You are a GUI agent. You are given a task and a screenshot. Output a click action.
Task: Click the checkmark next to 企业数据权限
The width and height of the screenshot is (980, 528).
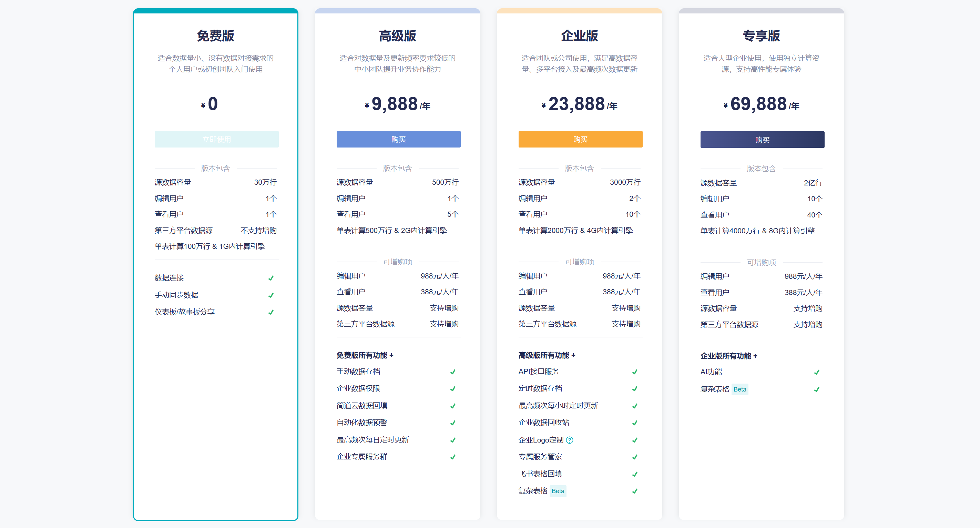point(453,389)
